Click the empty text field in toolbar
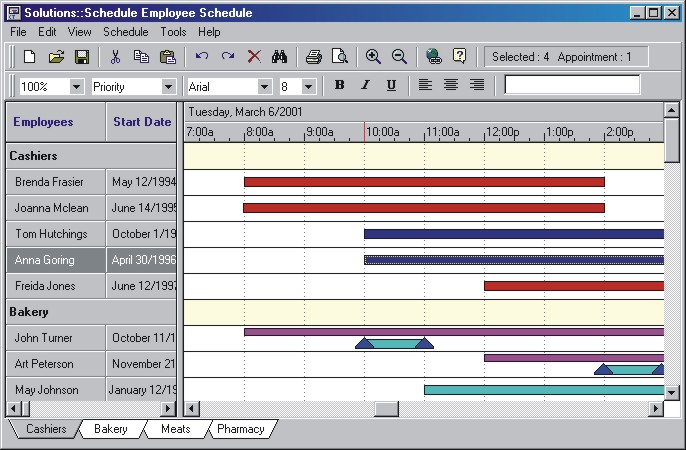Viewport: 686px width, 450px height. coord(572,86)
